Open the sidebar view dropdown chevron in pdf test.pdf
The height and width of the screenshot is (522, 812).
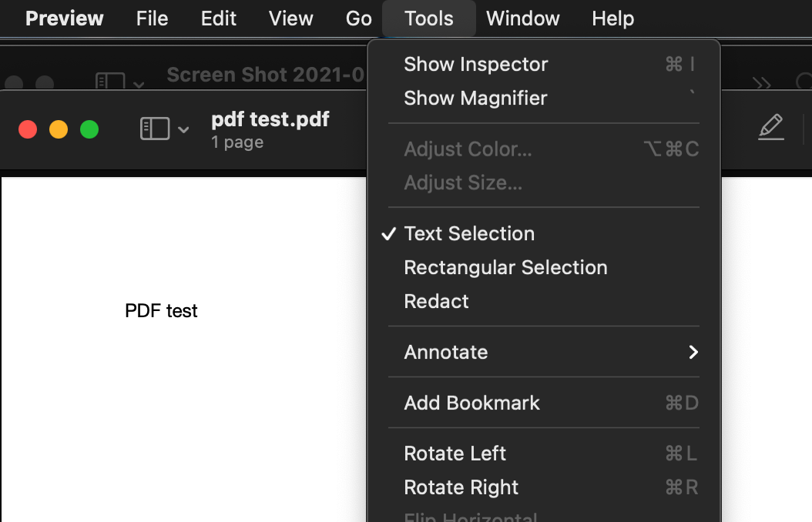(x=183, y=129)
